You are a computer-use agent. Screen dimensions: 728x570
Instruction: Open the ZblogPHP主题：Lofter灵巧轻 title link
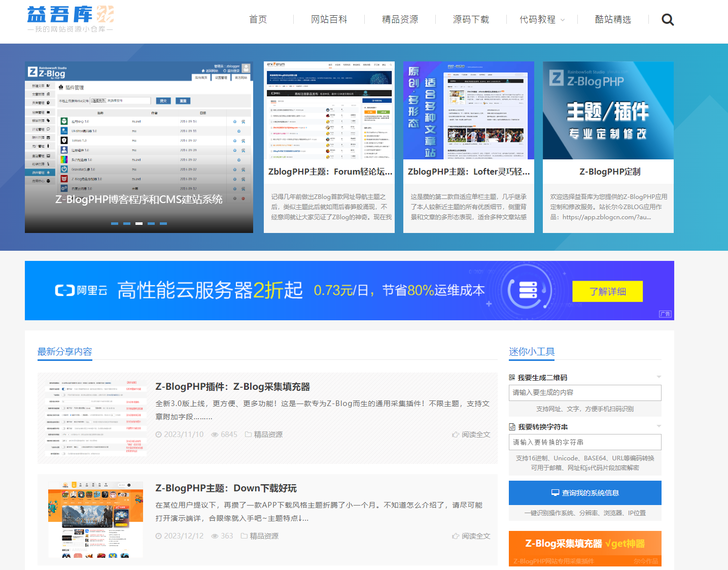click(x=469, y=172)
